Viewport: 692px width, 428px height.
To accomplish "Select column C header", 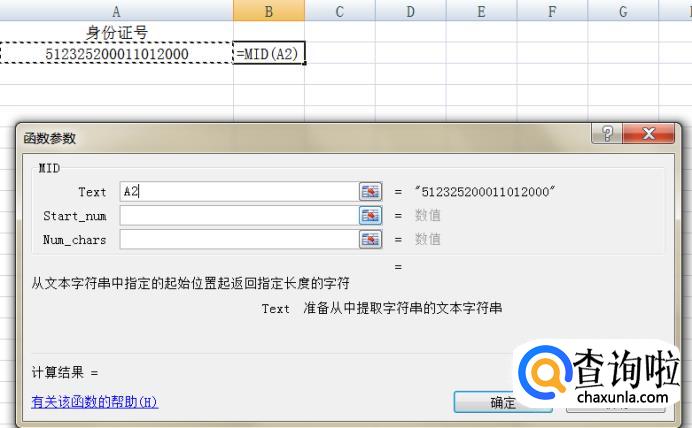I will coord(340,11).
